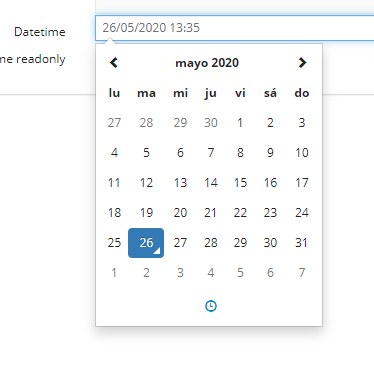Choose May 13 under the 'mi' column
This screenshot has width=374, height=376.
[x=180, y=183]
